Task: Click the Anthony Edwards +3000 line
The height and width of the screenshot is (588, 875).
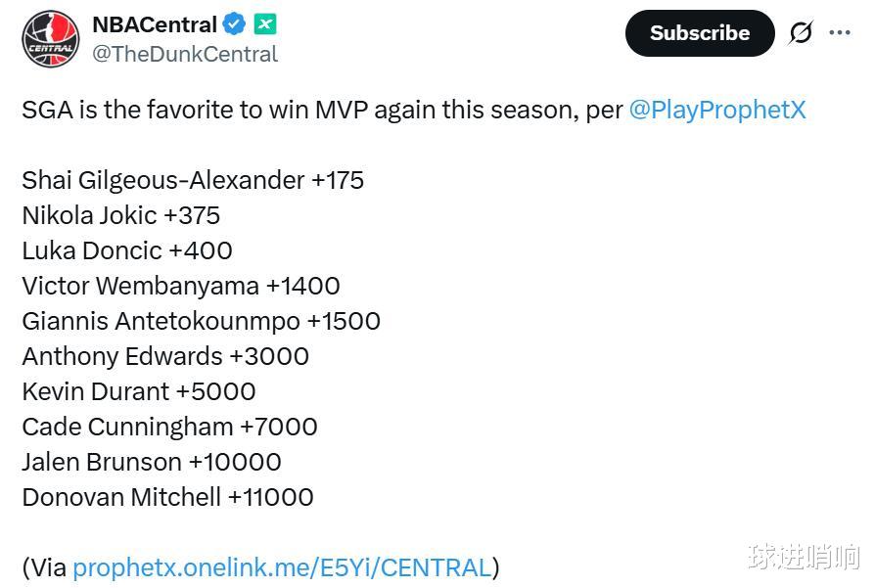Action: click(x=165, y=356)
